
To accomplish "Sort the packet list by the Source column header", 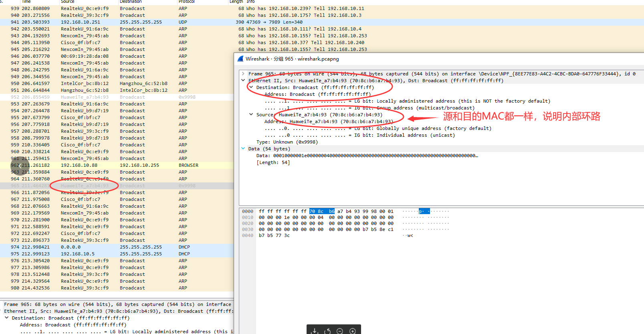I will point(68,2).
